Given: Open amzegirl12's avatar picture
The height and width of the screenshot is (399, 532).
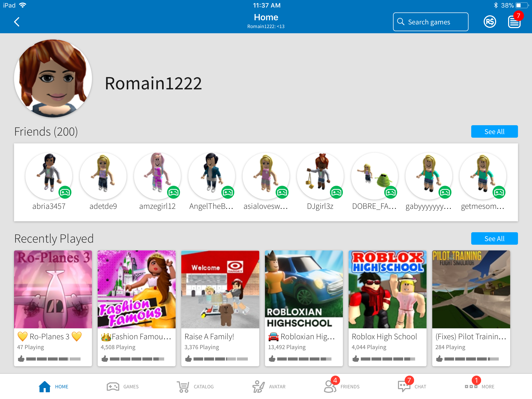Looking at the screenshot, I should (157, 176).
